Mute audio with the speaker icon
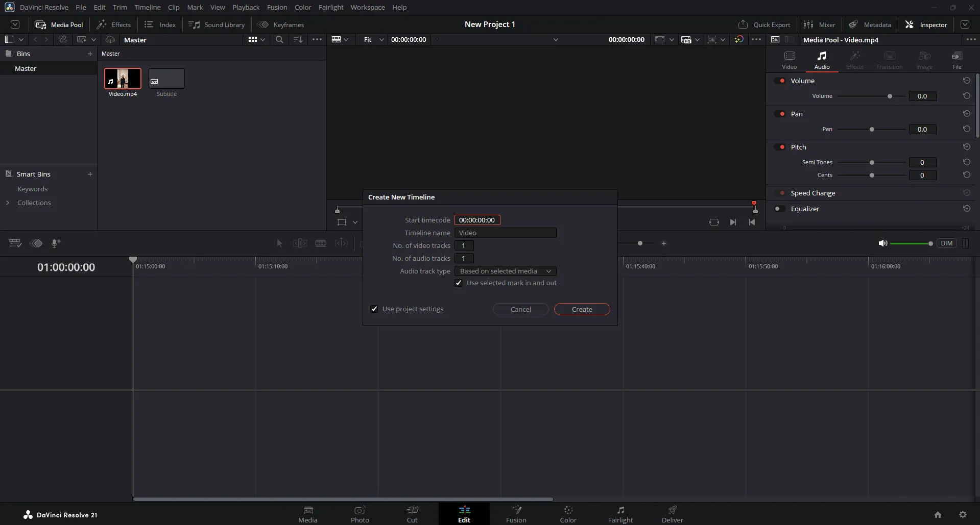Viewport: 980px width, 525px height. point(882,243)
